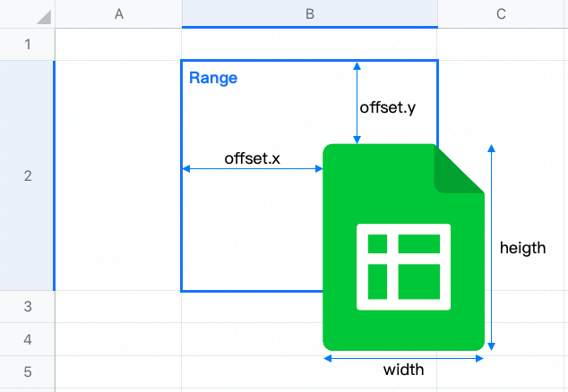This screenshot has height=392, width=568.
Task: Click the "heigth" label
Action: (x=522, y=248)
